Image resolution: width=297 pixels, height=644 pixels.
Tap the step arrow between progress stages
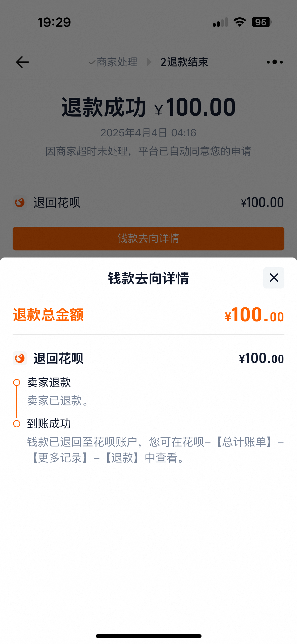[149, 62]
